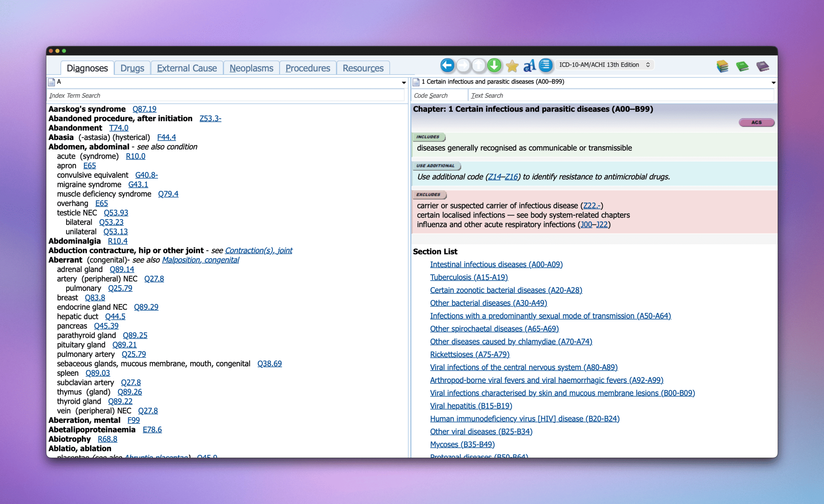
Task: Open the Tuberculosis (A15-A19) section
Action: (x=469, y=277)
